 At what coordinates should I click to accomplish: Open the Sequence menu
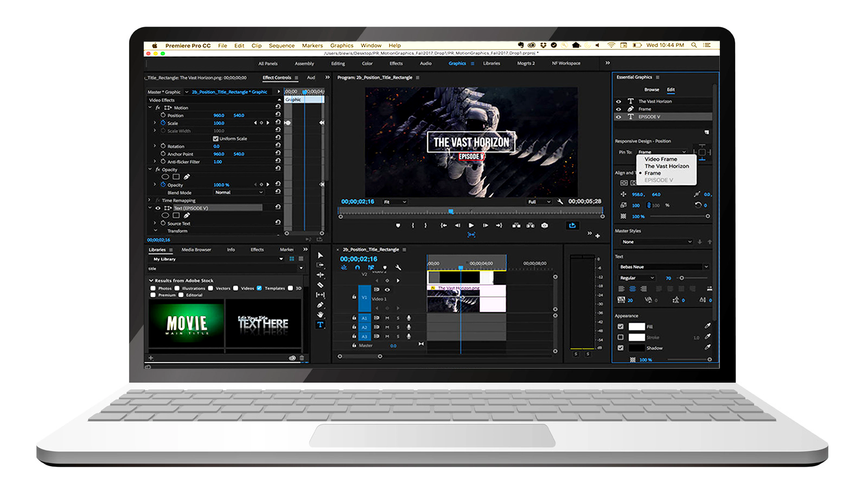pos(282,46)
